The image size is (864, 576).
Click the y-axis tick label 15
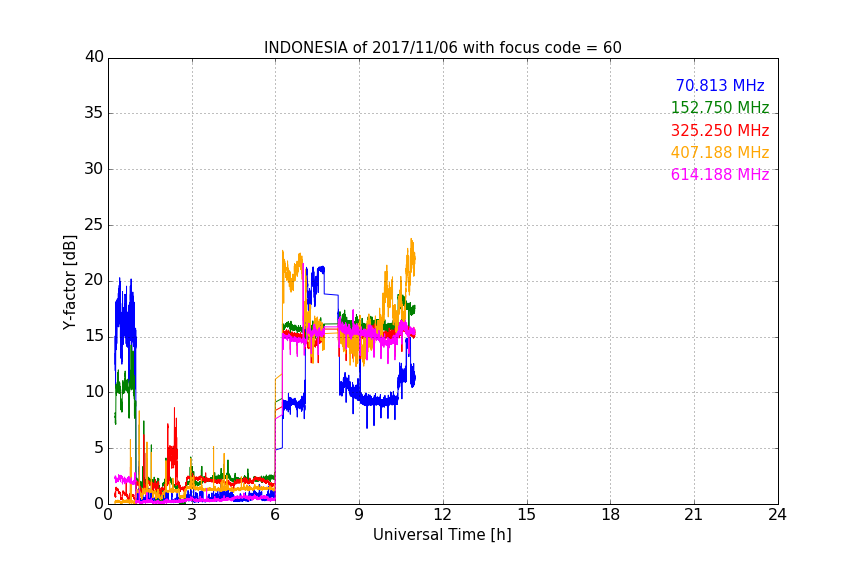(x=94, y=336)
